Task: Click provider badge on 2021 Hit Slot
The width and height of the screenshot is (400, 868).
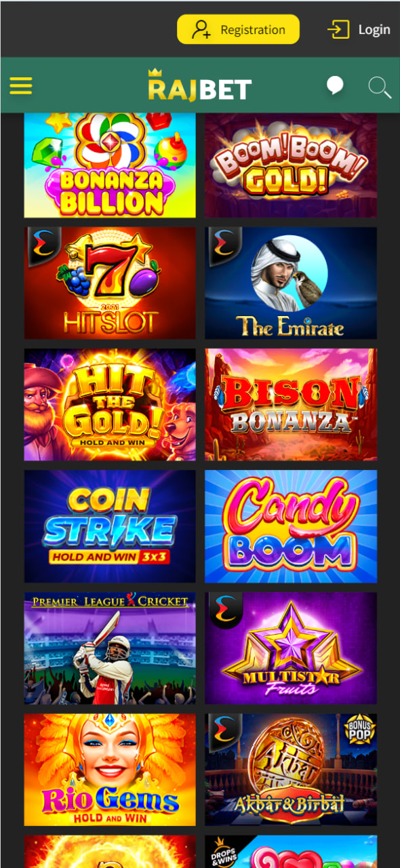Action: (43, 244)
